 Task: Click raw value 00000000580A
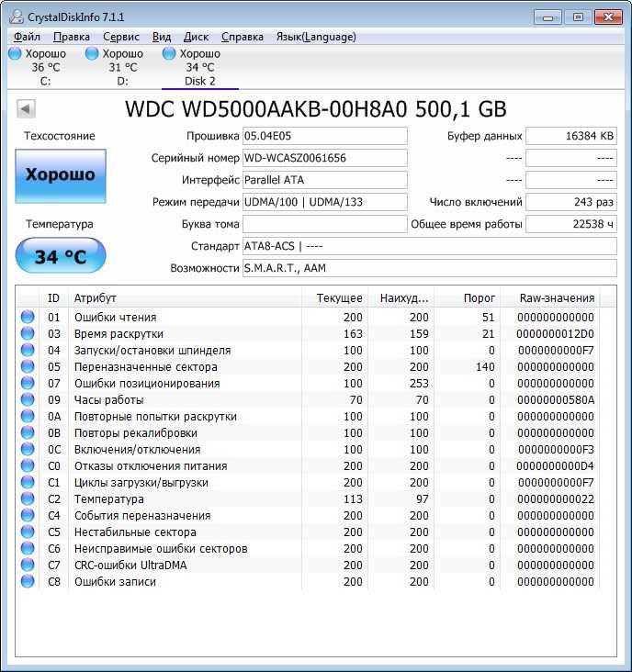tap(556, 399)
